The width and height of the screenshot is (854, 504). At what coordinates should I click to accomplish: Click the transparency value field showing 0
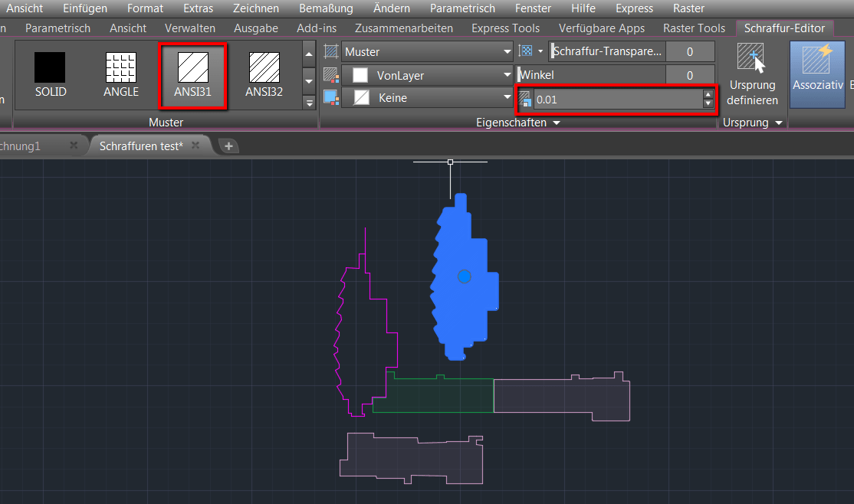[690, 52]
